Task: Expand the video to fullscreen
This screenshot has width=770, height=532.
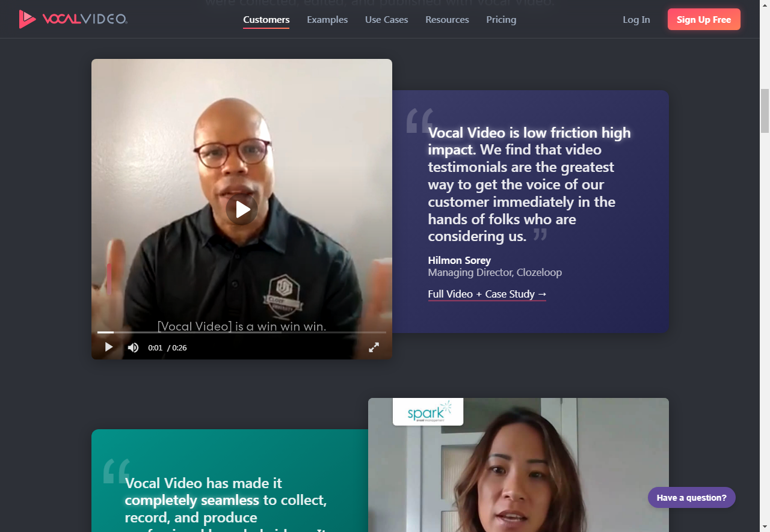Action: tap(374, 347)
